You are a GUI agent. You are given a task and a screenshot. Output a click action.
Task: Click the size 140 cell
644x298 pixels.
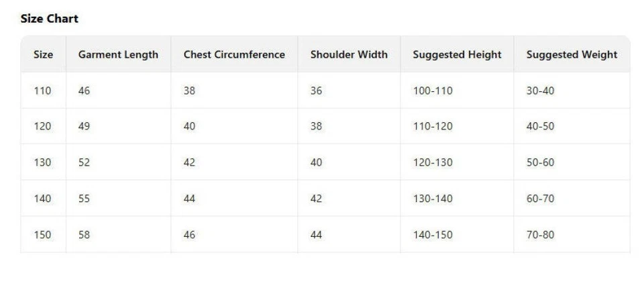(x=42, y=199)
